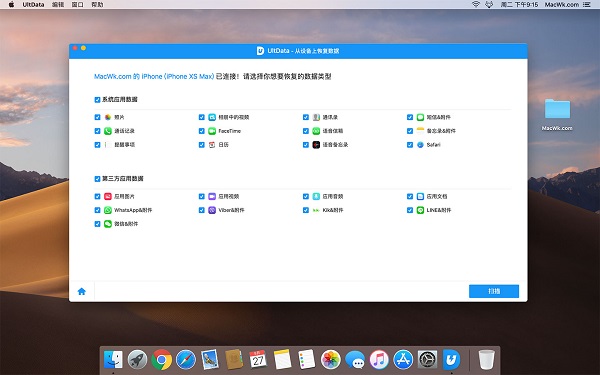
Task: Uncheck the 应用文档 checkbox
Action: click(410, 196)
